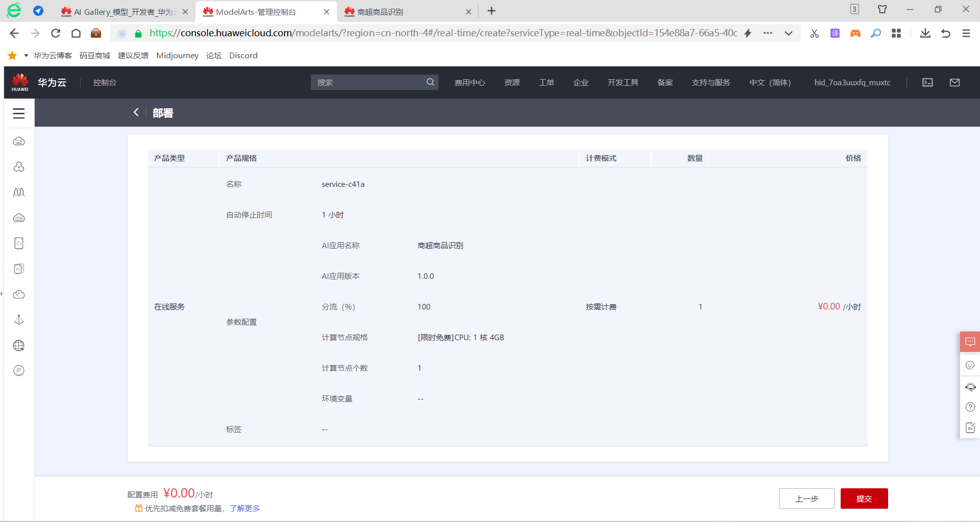Click the bookmarks star icon
Screen dimensions: 980x522
[12, 55]
